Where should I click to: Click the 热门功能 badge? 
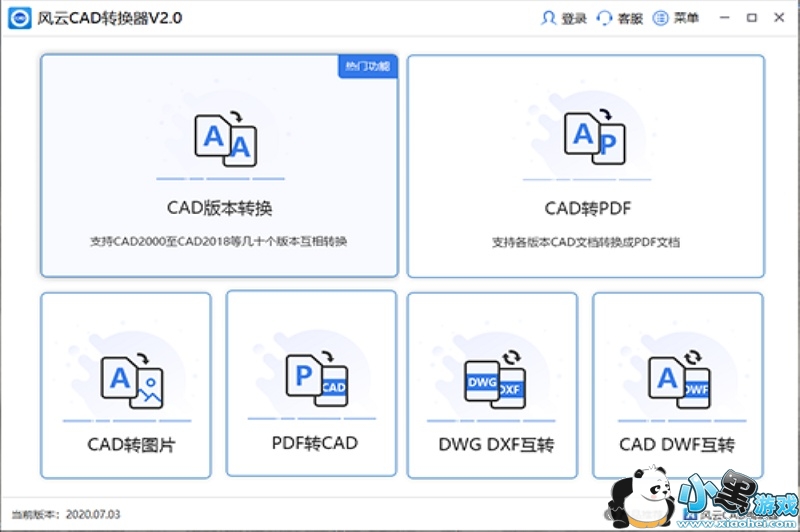(x=367, y=66)
